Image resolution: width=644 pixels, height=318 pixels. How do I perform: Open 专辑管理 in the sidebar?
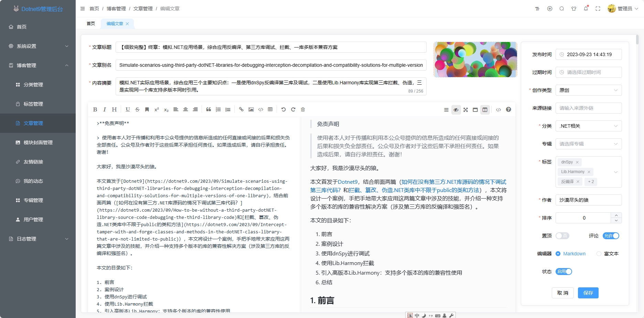click(38, 200)
